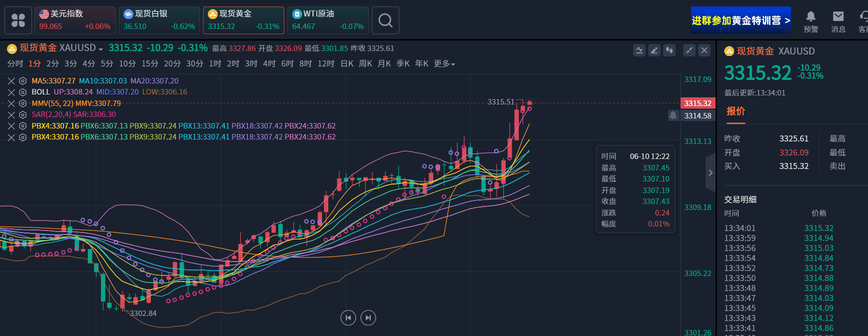Switch to the 报价 tab
868x336 pixels.
736,111
